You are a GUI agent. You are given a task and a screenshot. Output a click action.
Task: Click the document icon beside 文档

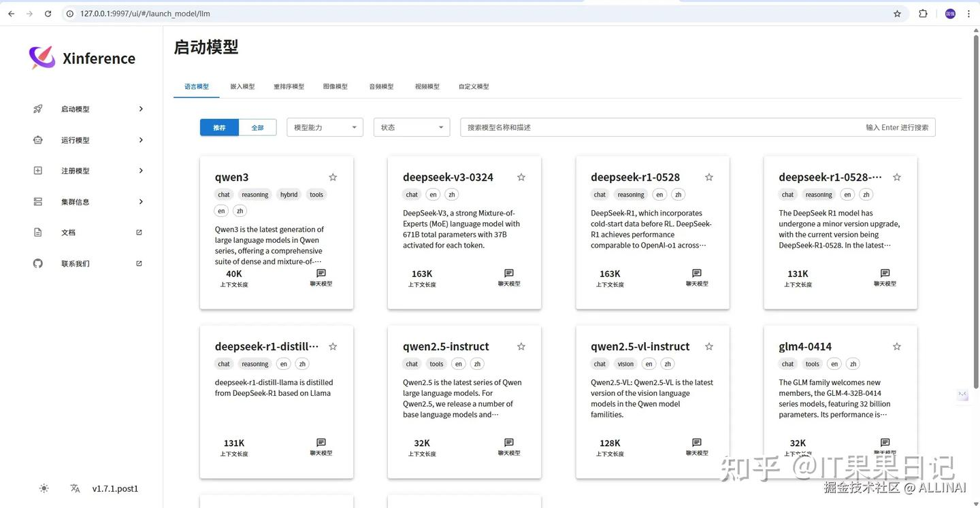tap(38, 233)
